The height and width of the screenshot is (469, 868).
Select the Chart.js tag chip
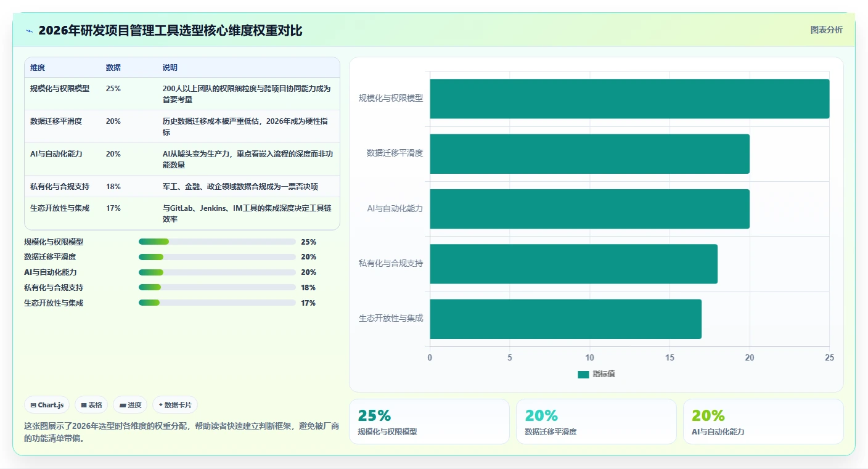pyautogui.click(x=47, y=405)
